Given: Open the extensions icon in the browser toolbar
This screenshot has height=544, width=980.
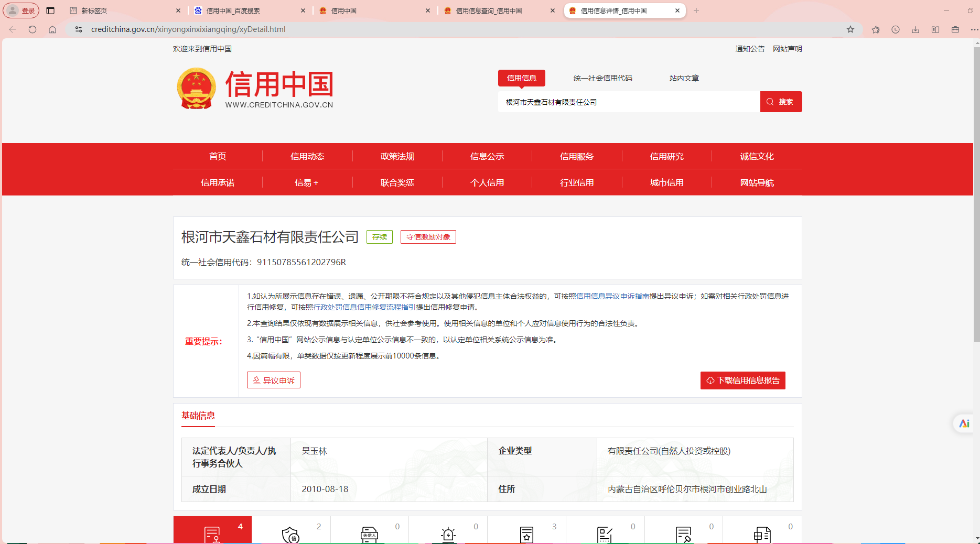Looking at the screenshot, I should tap(876, 29).
